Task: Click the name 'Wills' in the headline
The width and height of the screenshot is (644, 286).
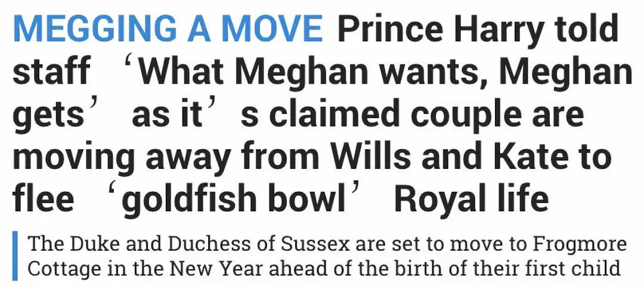Action: [371, 156]
